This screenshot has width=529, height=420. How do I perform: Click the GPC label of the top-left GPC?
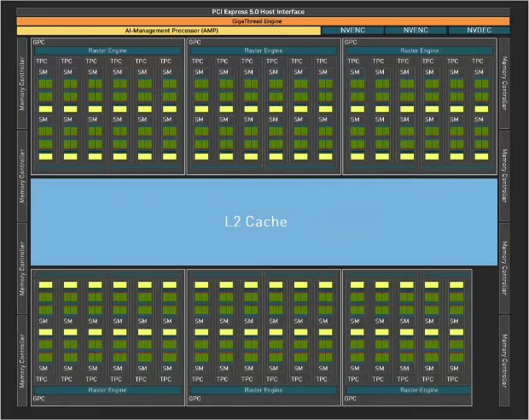pos(38,42)
